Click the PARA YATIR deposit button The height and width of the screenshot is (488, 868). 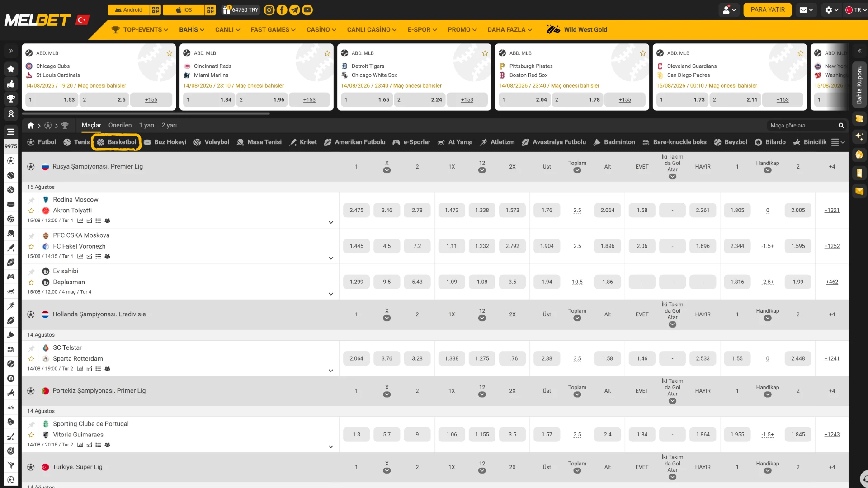click(768, 10)
